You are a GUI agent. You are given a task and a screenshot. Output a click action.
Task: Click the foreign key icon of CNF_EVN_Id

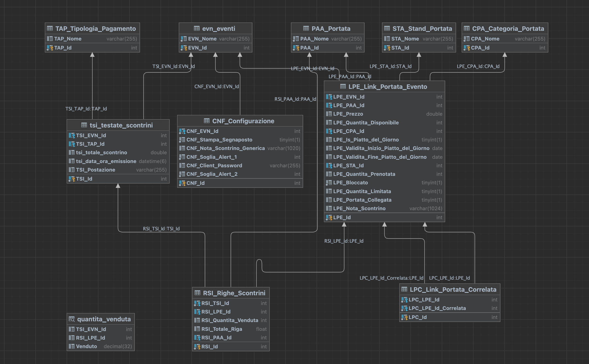pyautogui.click(x=182, y=131)
